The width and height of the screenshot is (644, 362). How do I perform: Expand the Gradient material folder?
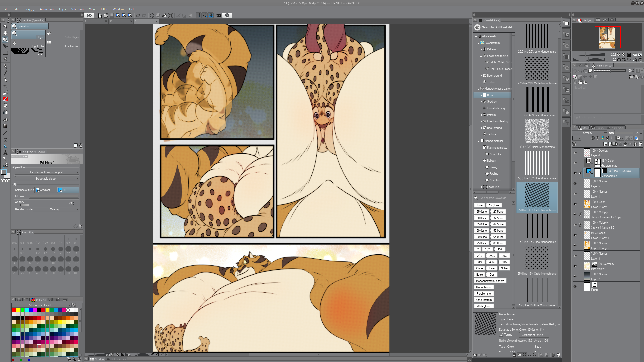click(481, 102)
